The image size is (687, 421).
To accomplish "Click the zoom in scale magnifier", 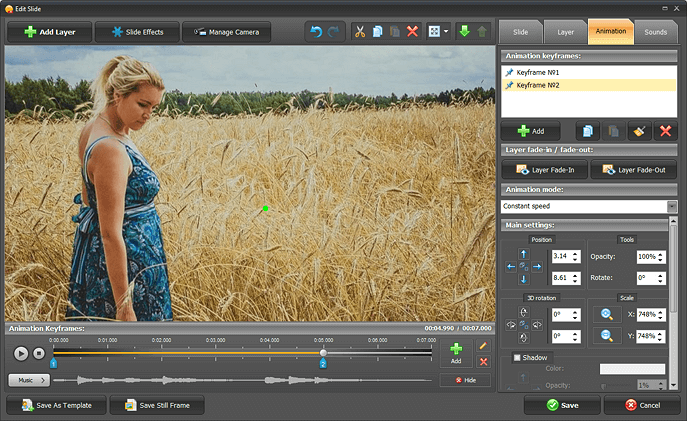I will (607, 314).
